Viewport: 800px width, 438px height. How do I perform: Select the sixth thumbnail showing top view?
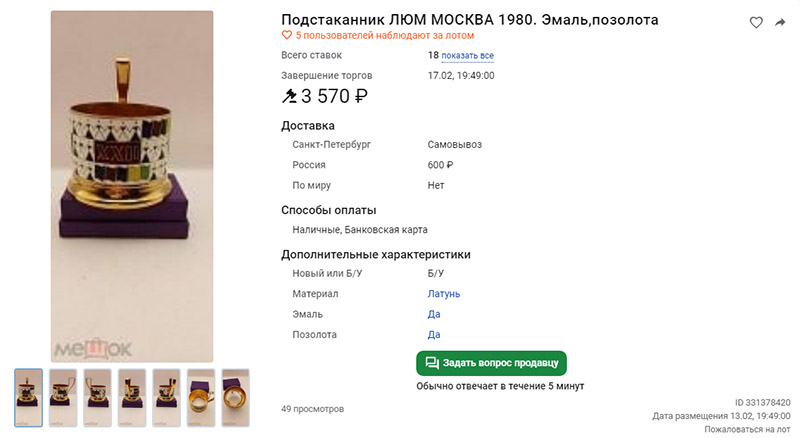click(201, 398)
